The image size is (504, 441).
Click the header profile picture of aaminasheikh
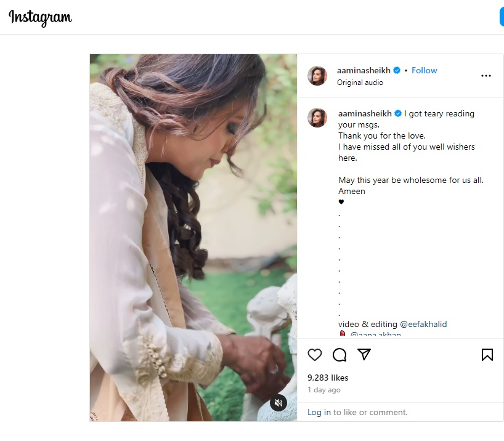317,76
